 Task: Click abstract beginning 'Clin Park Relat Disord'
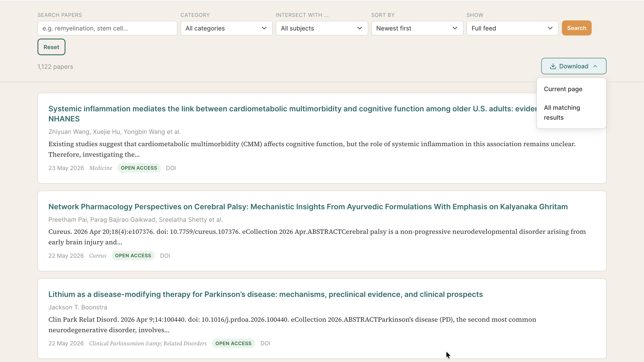point(292,325)
